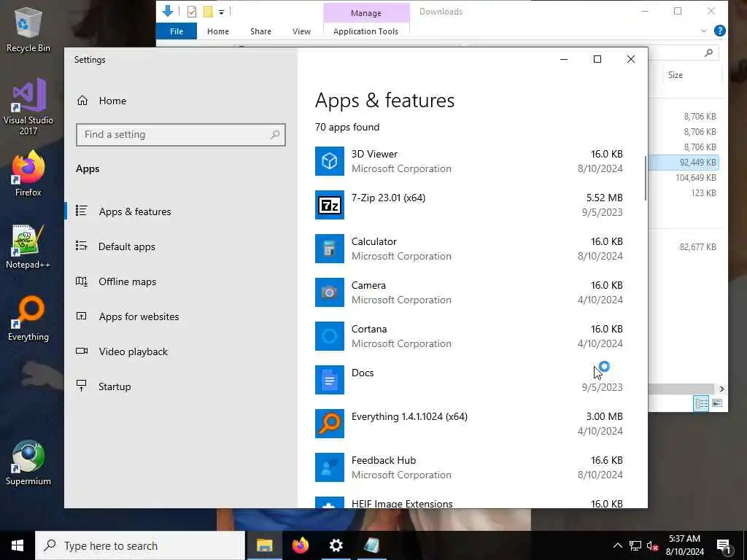Screen dimensions: 747x560
Task: Open the Windows Start menu
Action: coord(18,545)
